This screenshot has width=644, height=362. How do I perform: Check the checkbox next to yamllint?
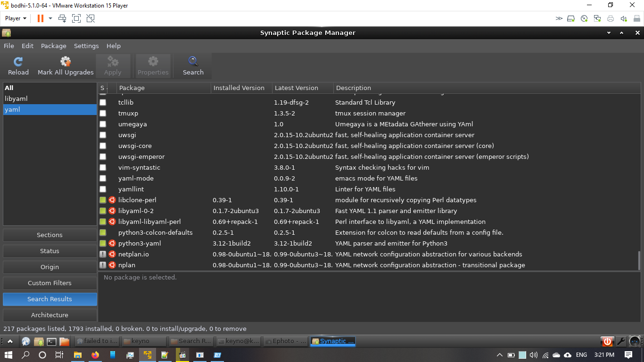[103, 189]
